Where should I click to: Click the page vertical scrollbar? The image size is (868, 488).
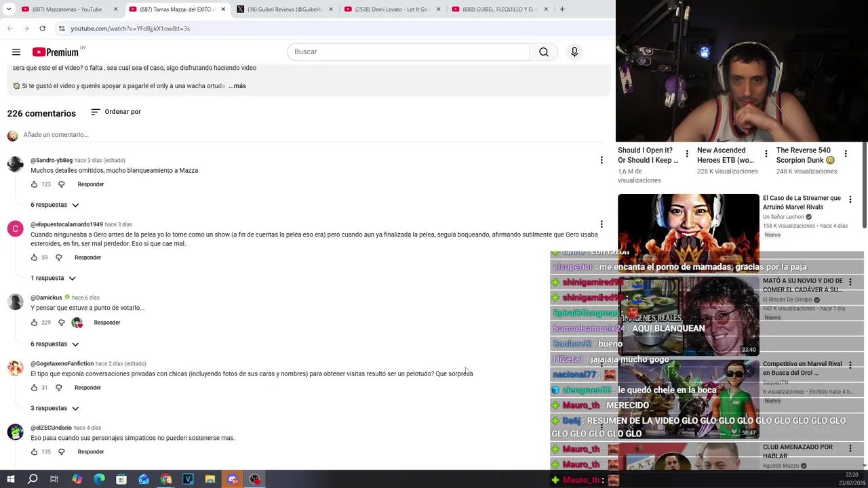(x=864, y=184)
